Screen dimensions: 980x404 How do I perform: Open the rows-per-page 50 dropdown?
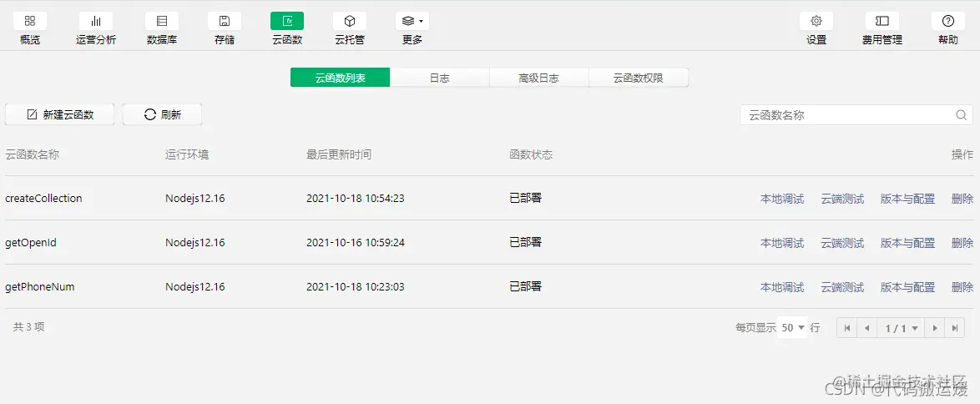click(792, 328)
